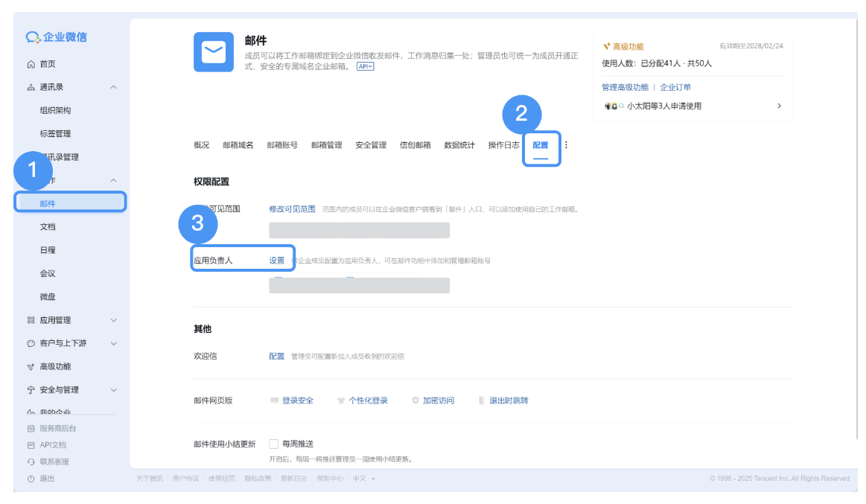The image size is (866, 504).
Task: Click the 退出 logout icon at sidebar bottom
Action: click(31, 478)
